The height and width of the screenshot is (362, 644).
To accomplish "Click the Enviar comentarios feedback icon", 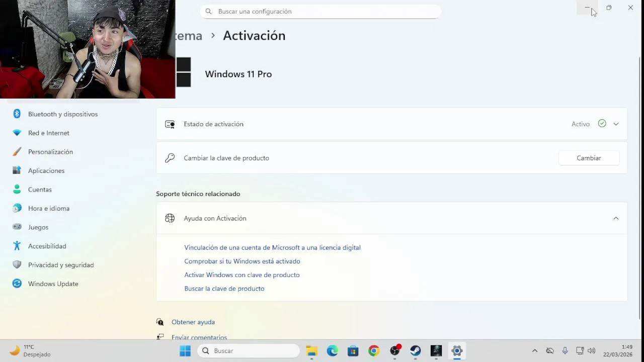I will click(x=160, y=337).
